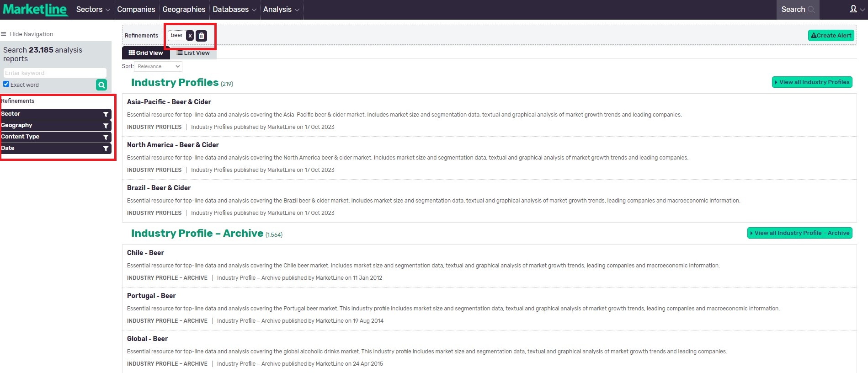
Task: Click the MarketLine logo
Action: pyautogui.click(x=35, y=9)
